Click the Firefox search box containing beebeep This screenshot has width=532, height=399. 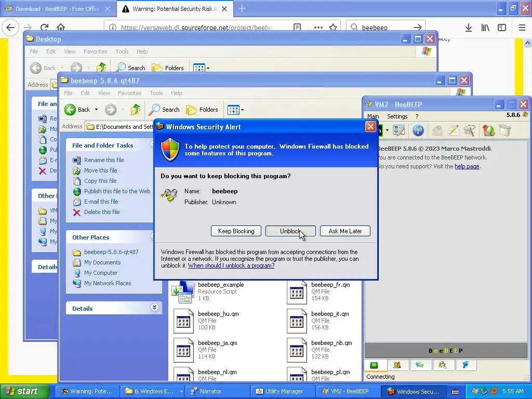[x=385, y=28]
